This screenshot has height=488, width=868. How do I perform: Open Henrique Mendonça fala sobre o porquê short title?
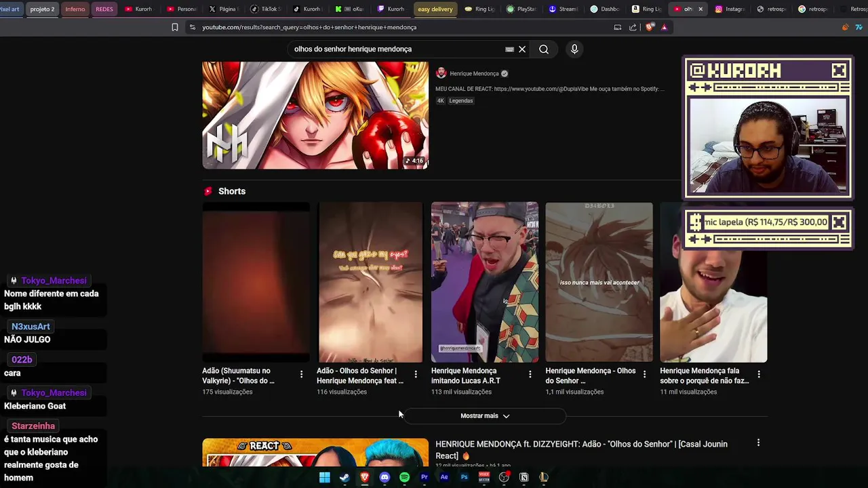pyautogui.click(x=705, y=375)
